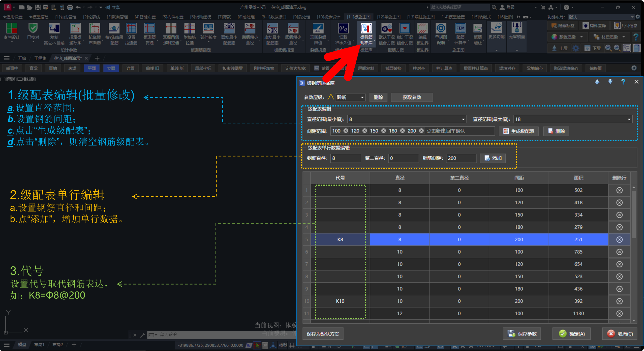Click the 钢筋直径 input field

tap(346, 158)
